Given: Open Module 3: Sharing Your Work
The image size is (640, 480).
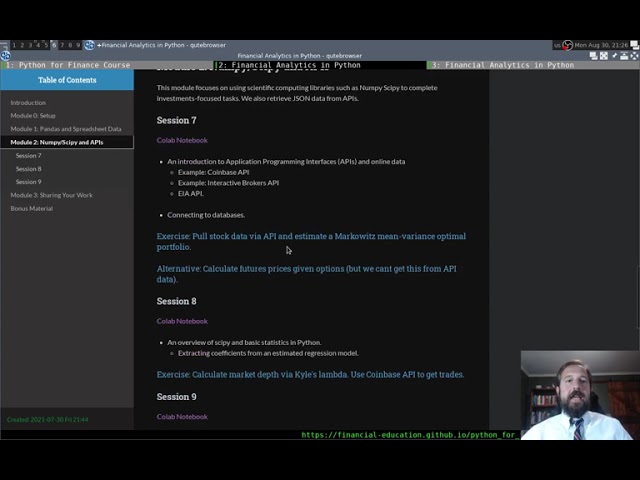Looking at the screenshot, I should [51, 195].
